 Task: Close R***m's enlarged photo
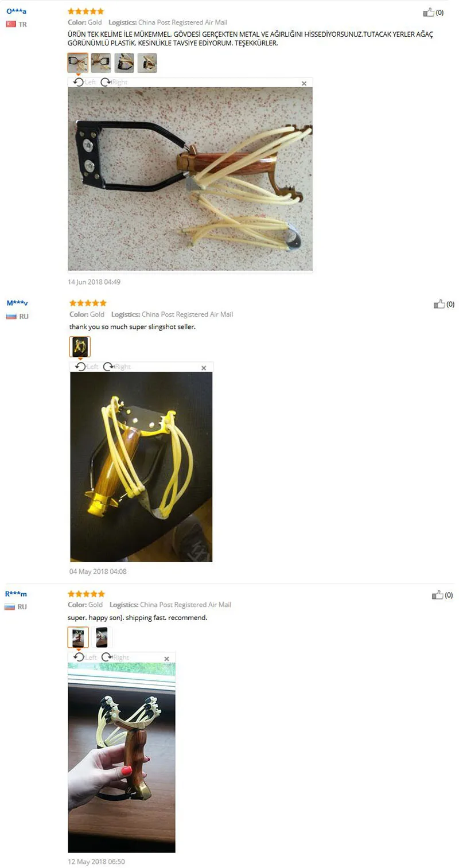click(167, 659)
